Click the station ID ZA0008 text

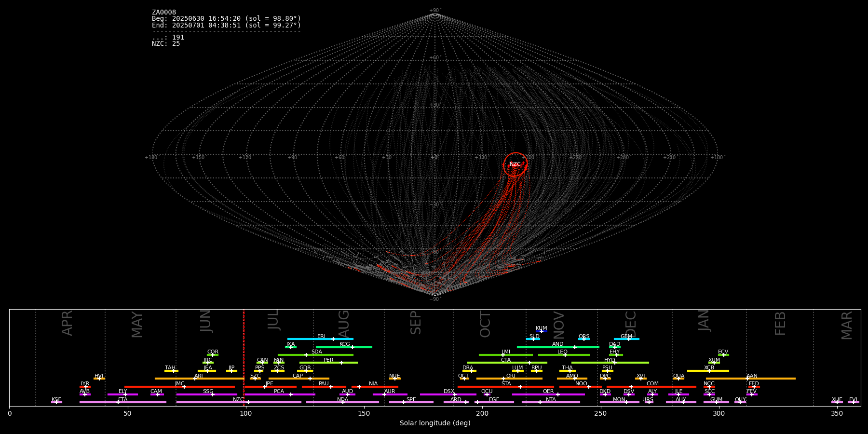click(164, 13)
